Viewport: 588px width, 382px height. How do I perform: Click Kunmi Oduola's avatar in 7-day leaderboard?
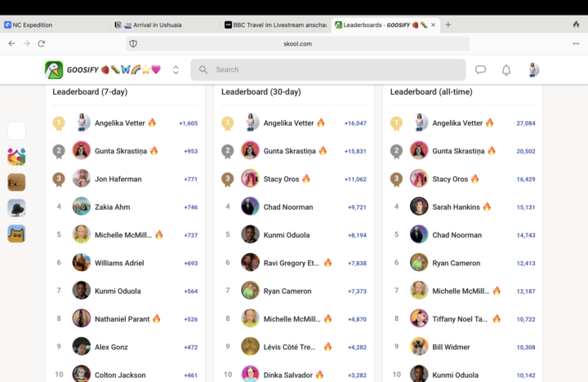click(82, 291)
